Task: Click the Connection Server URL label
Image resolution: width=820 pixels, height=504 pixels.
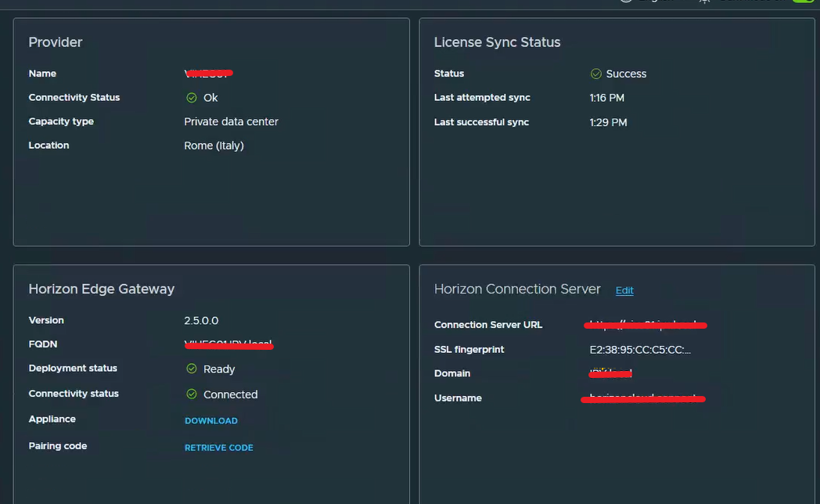Action: point(488,325)
